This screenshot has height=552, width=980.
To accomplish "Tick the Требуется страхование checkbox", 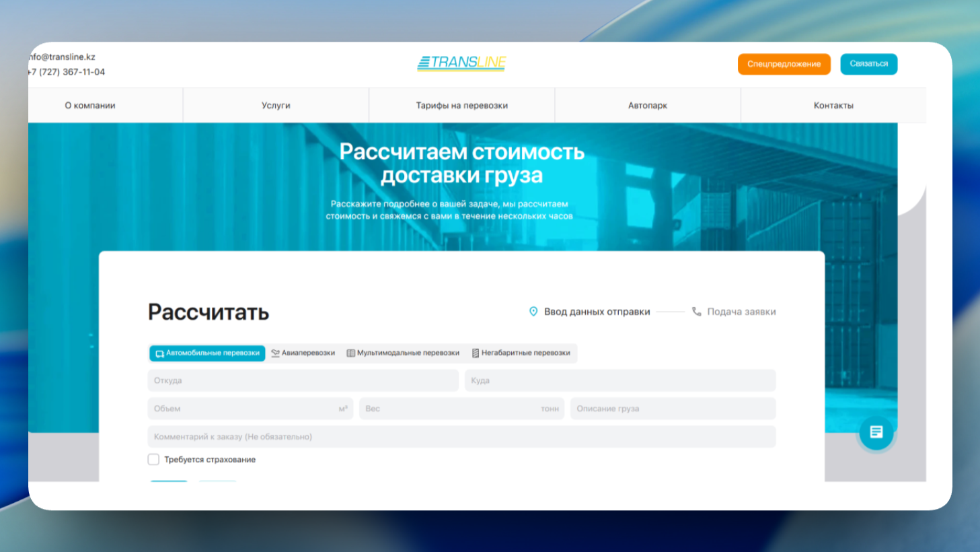I will (x=153, y=460).
